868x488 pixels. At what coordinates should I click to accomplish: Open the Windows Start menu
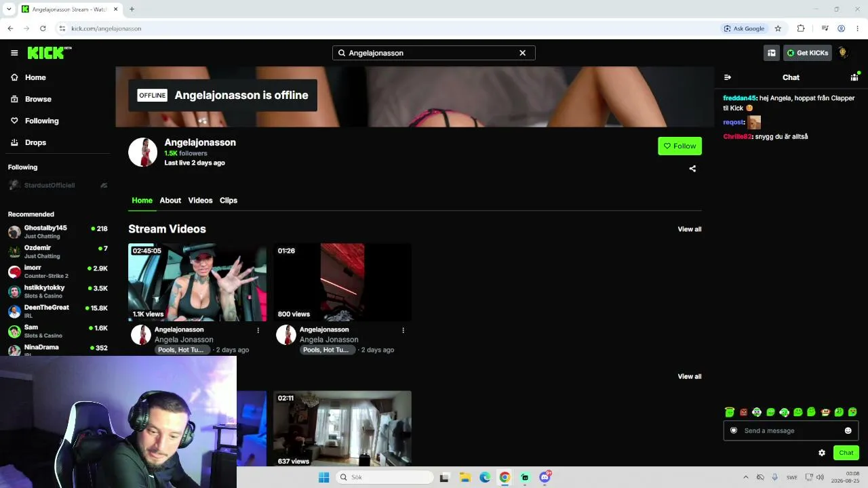pyautogui.click(x=323, y=477)
